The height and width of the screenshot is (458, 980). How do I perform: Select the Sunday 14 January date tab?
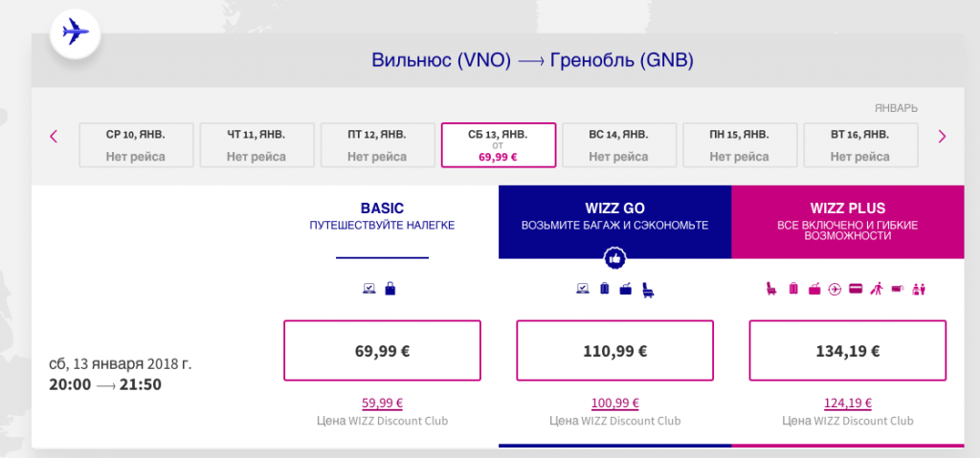[x=619, y=144]
